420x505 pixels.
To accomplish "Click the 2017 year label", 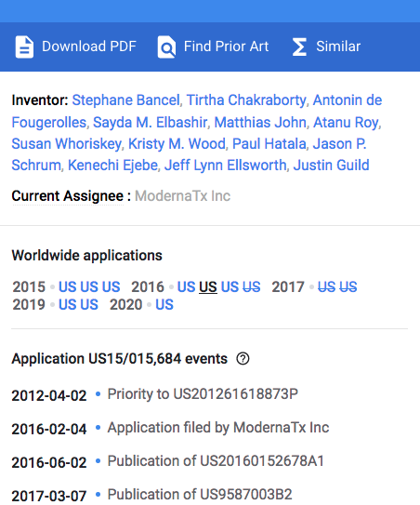I will (x=288, y=287).
